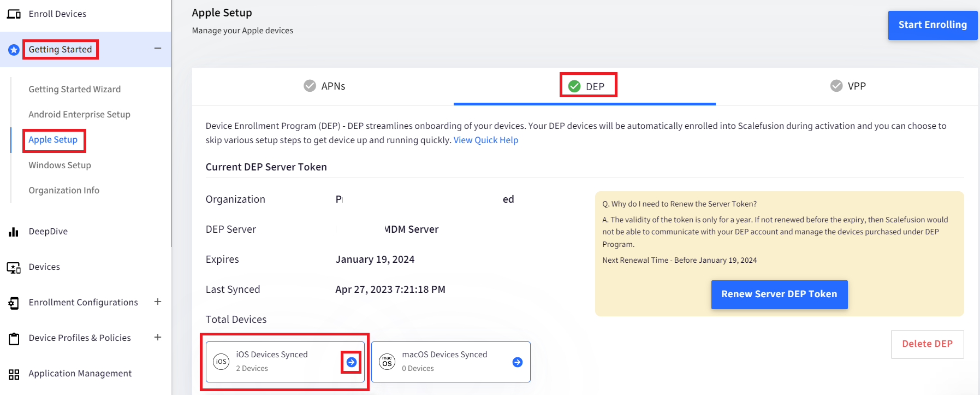Click the iOS circle icon in devices card
Image resolution: width=980 pixels, height=395 pixels.
point(221,362)
